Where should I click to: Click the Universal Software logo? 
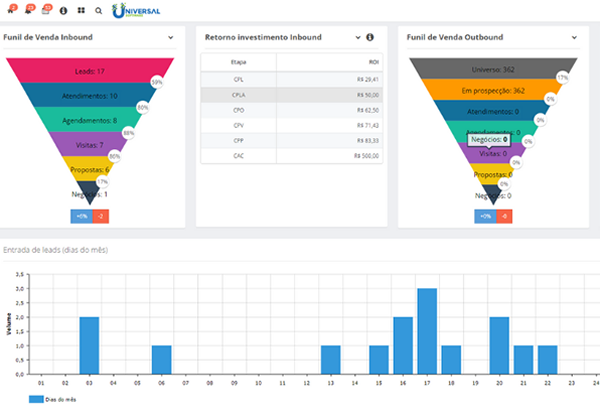(x=136, y=11)
